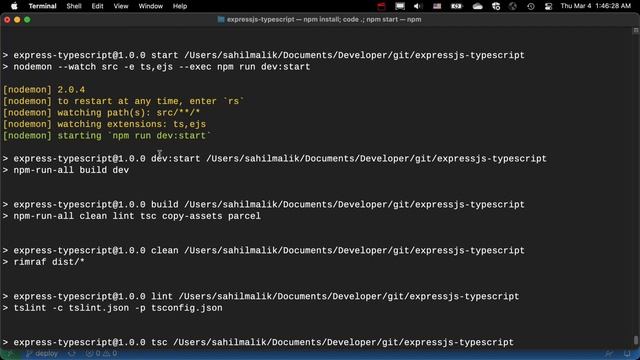Open VS Code remote indicator in status bar

(x=10, y=354)
